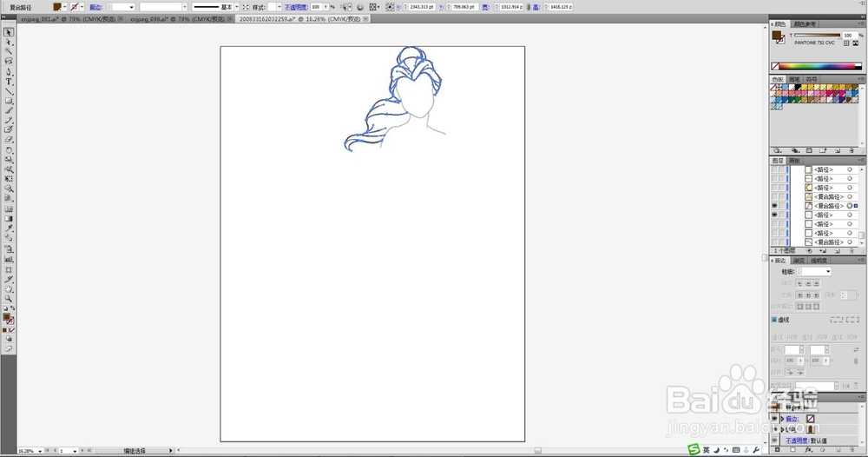This screenshot has width=868, height=457.
Task: Adjust the tint T slider in the Color panel
Action: tap(818, 36)
